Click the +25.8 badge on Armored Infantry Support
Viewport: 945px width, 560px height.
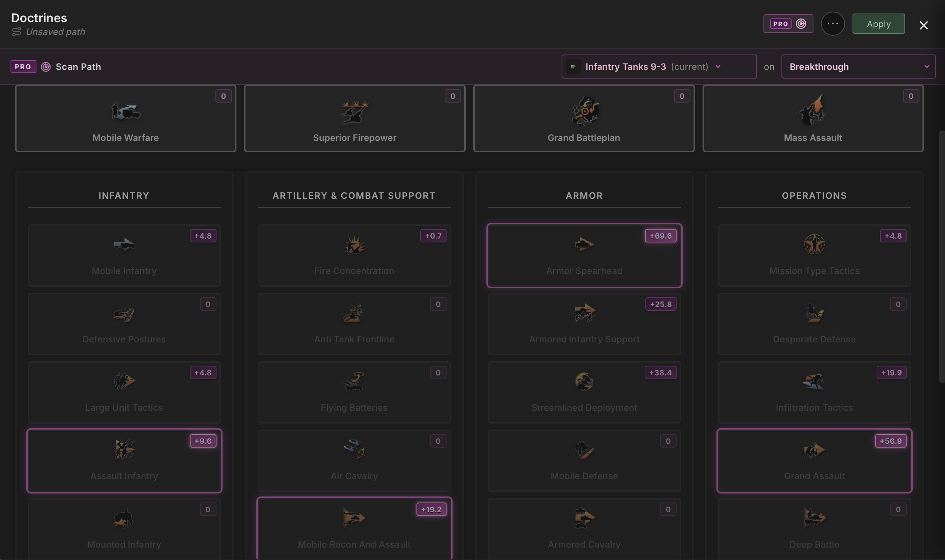coord(660,304)
